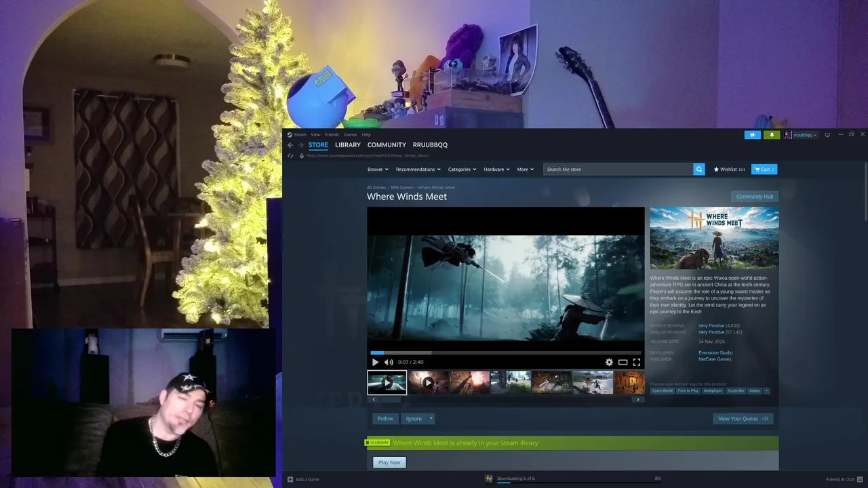Select the second trailer thumbnail

tap(428, 382)
